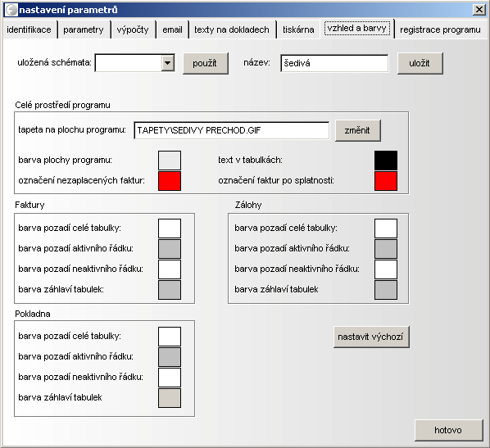Click the Pokladna barva záhlaví tabulek swatch
This screenshot has height=448, width=490.
click(x=170, y=398)
